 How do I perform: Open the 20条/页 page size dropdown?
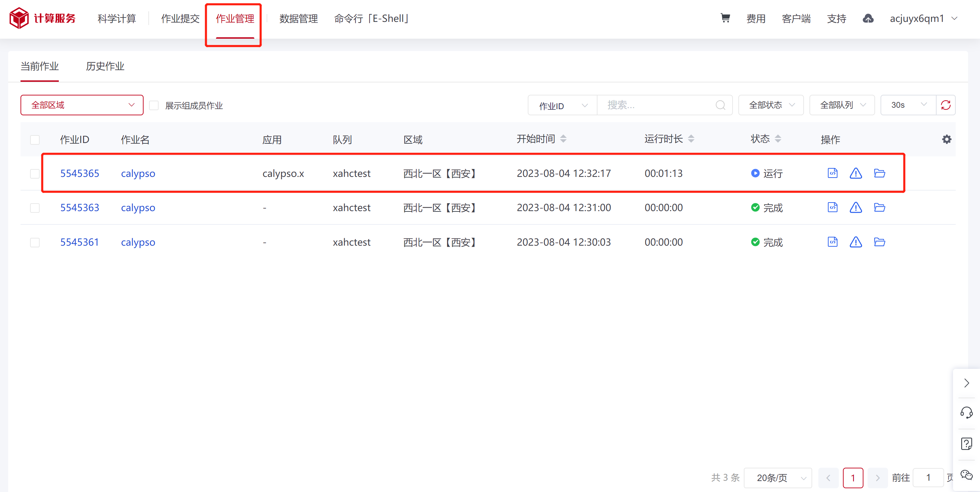coord(778,478)
